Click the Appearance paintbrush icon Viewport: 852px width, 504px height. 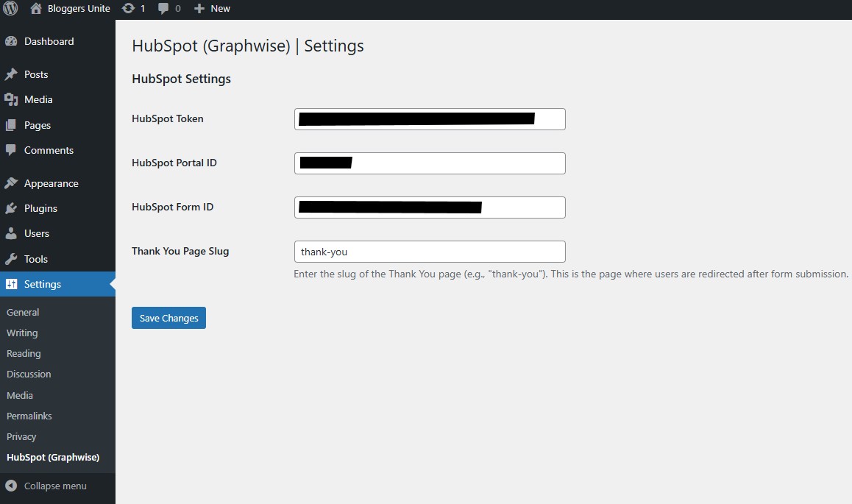pyautogui.click(x=11, y=183)
